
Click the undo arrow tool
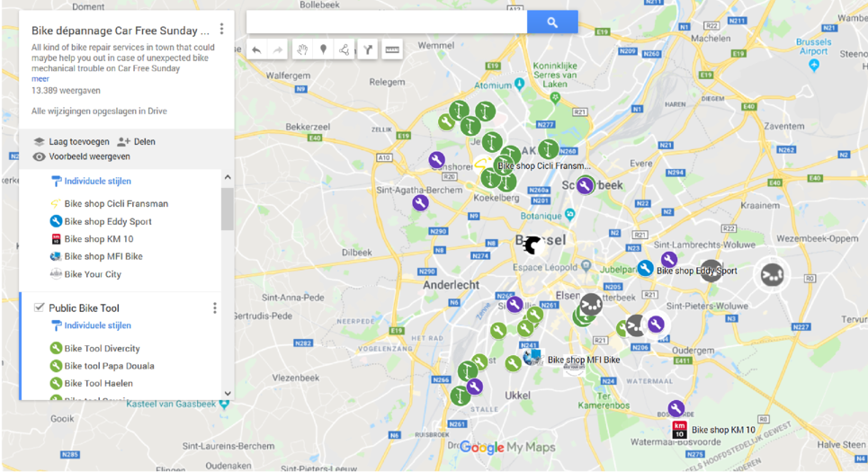[x=256, y=50]
